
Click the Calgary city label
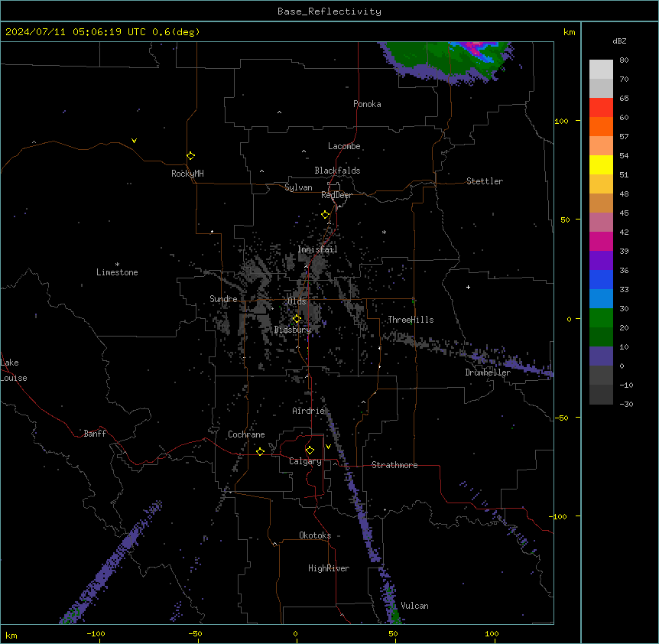(x=306, y=461)
